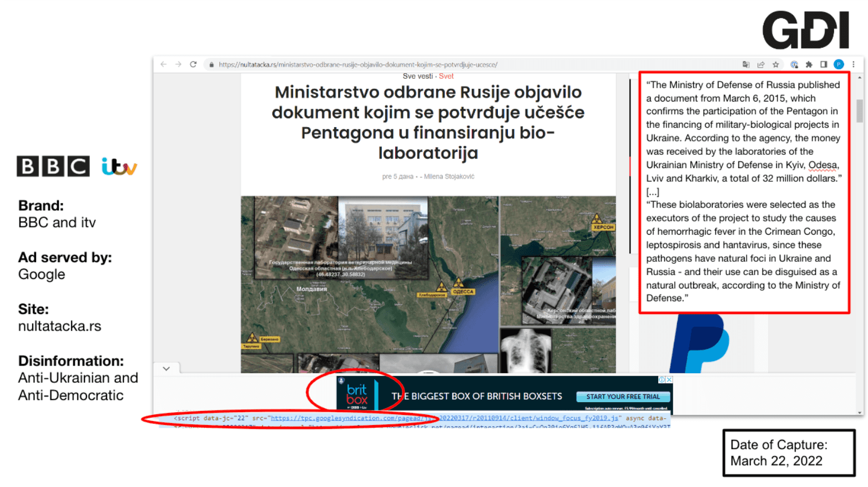Open the Translate this page icon

(746, 64)
